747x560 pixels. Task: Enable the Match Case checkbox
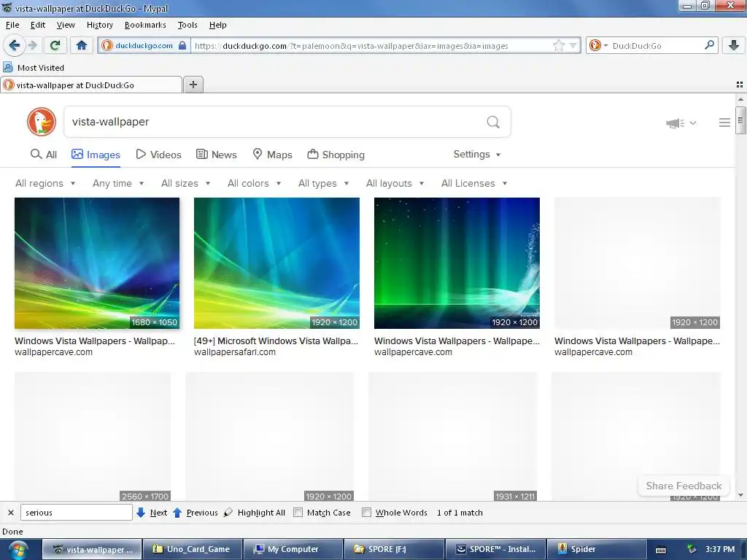[298, 513]
